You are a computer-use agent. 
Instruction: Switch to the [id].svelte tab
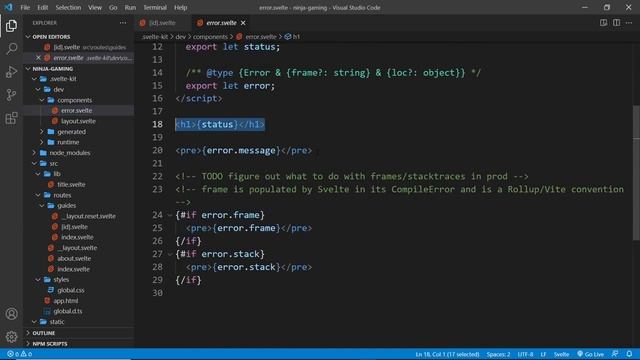point(162,23)
